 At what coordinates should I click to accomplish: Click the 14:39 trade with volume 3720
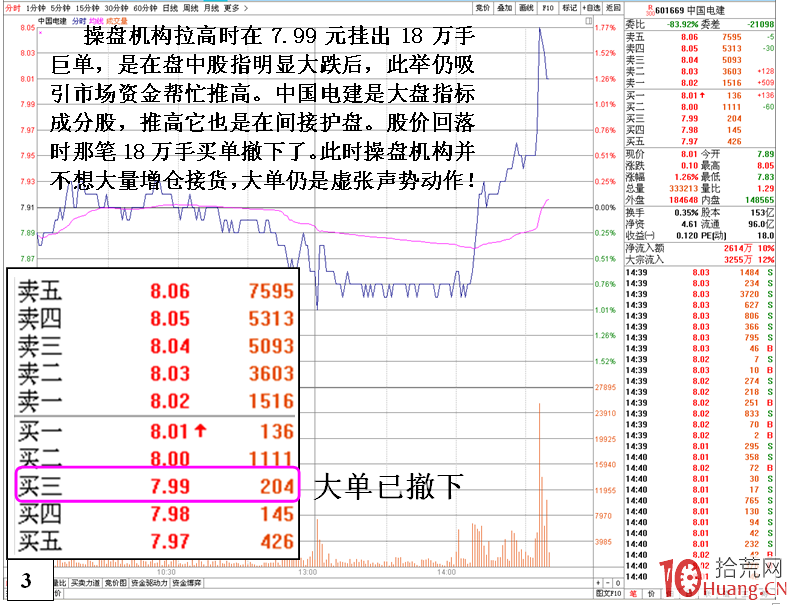(700, 294)
